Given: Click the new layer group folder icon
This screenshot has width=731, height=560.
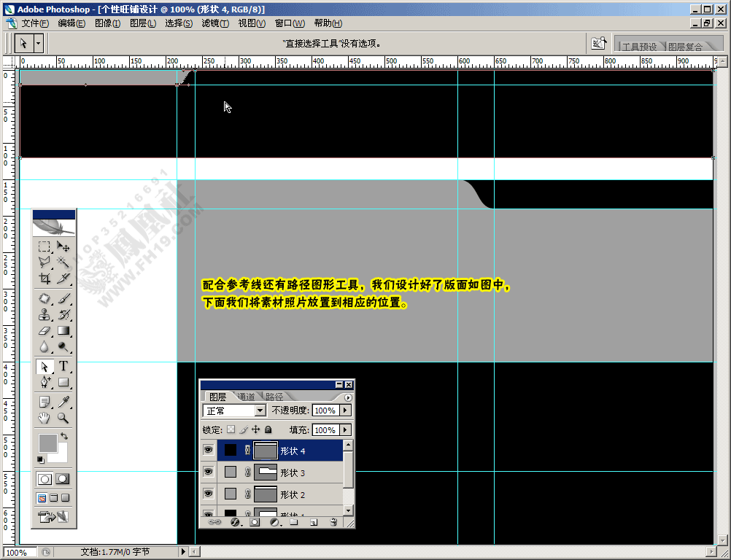Looking at the screenshot, I should tap(294, 522).
